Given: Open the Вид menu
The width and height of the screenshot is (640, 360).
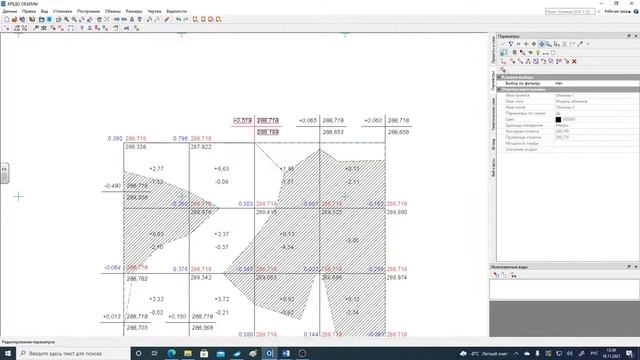Looking at the screenshot, I should coord(44,11).
